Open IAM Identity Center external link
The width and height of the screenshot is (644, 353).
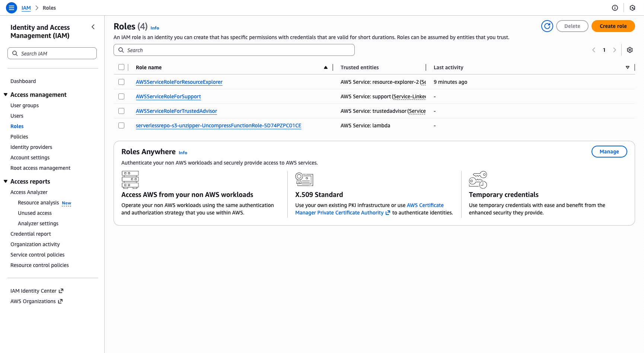point(34,290)
